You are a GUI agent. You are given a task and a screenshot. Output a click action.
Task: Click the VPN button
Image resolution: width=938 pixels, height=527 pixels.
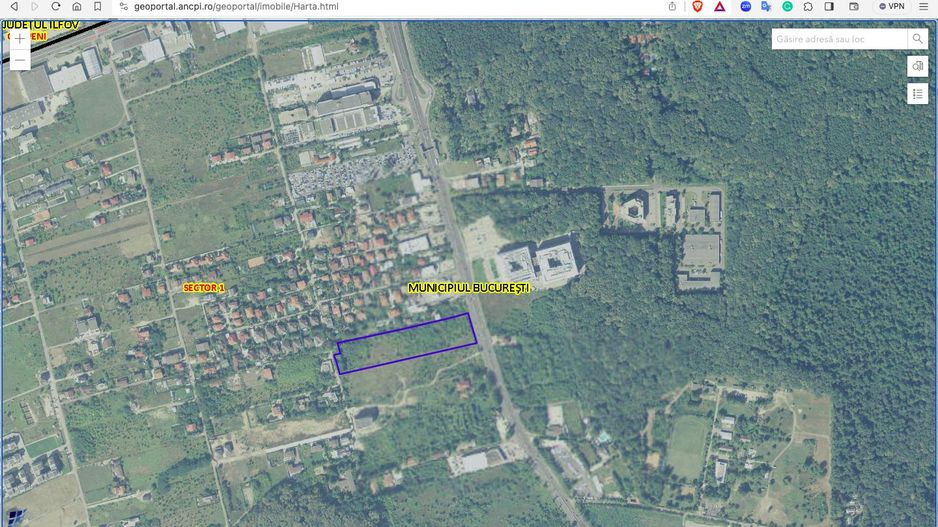tap(892, 7)
